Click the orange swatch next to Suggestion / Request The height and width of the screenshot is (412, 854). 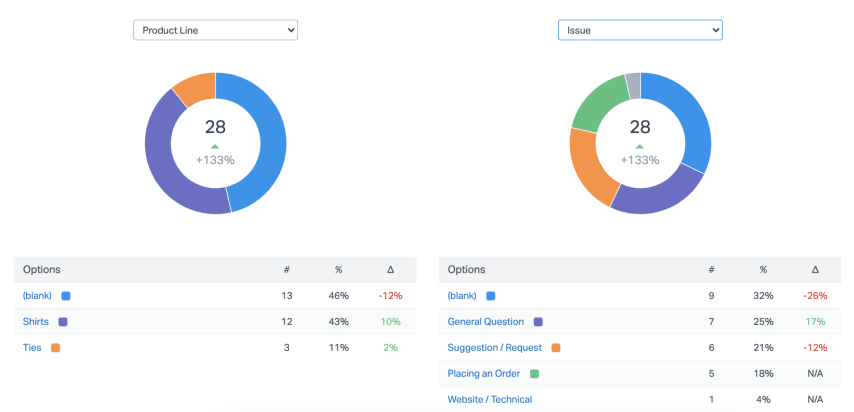click(556, 348)
